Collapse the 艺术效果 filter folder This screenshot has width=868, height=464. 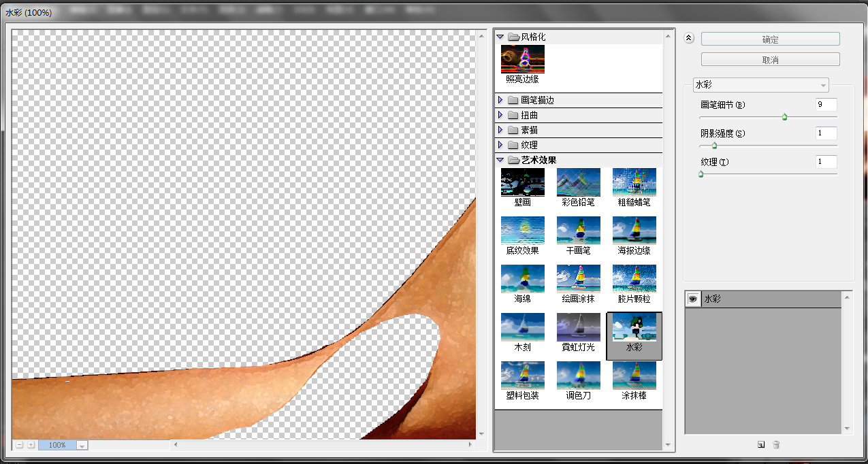[500, 160]
